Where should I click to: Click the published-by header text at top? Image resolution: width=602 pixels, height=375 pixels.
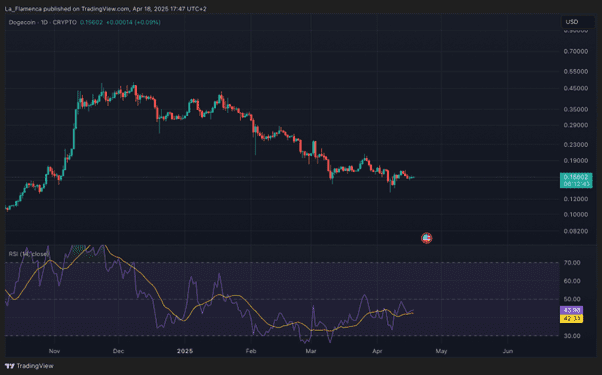(x=106, y=8)
